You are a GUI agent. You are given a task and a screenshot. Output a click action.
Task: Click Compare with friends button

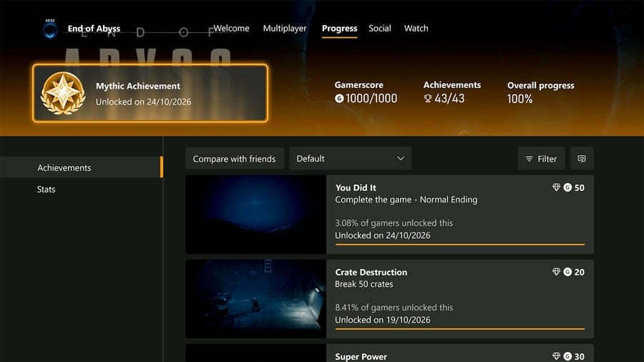coord(234,158)
